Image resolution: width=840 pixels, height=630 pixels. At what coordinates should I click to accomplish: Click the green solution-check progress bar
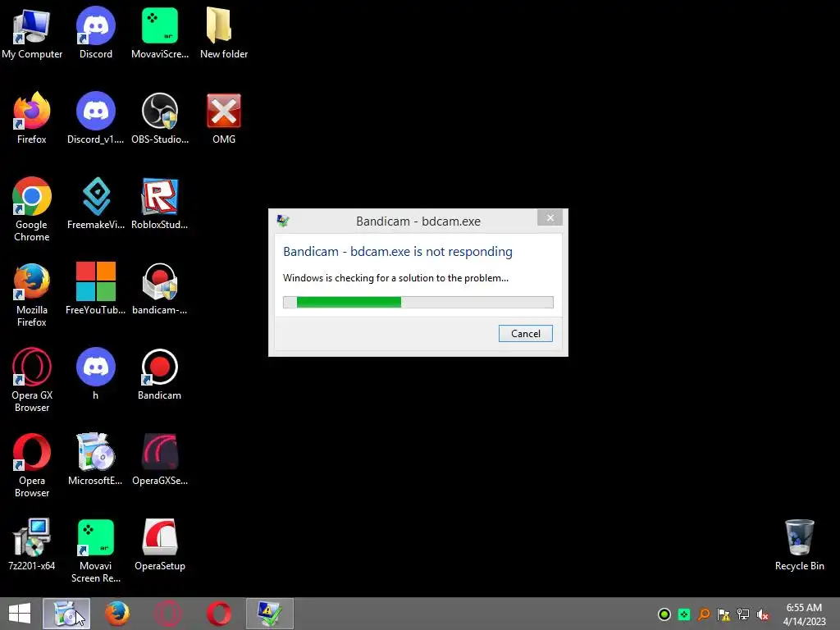click(x=418, y=302)
